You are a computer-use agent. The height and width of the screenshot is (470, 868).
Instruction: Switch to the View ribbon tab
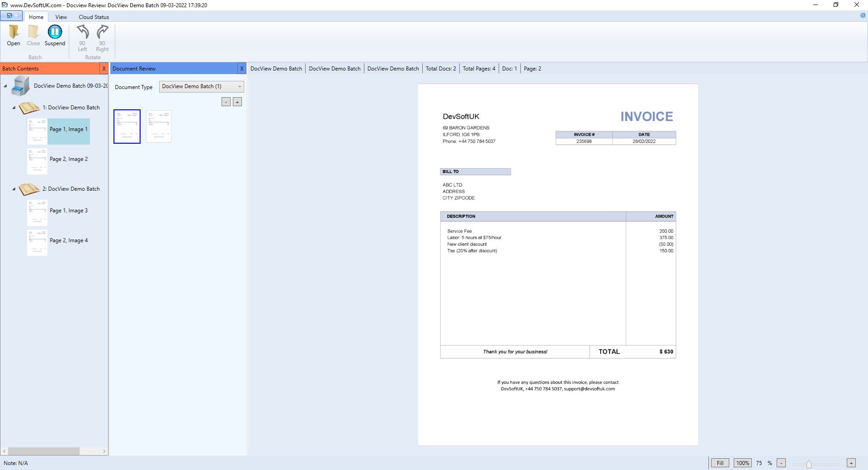click(61, 17)
